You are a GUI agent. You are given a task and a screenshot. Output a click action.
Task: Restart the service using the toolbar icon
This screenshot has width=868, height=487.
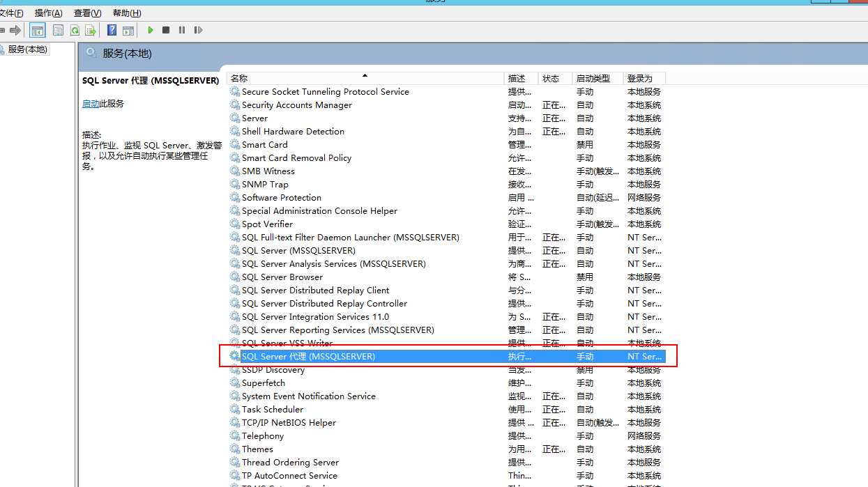pyautogui.click(x=199, y=30)
